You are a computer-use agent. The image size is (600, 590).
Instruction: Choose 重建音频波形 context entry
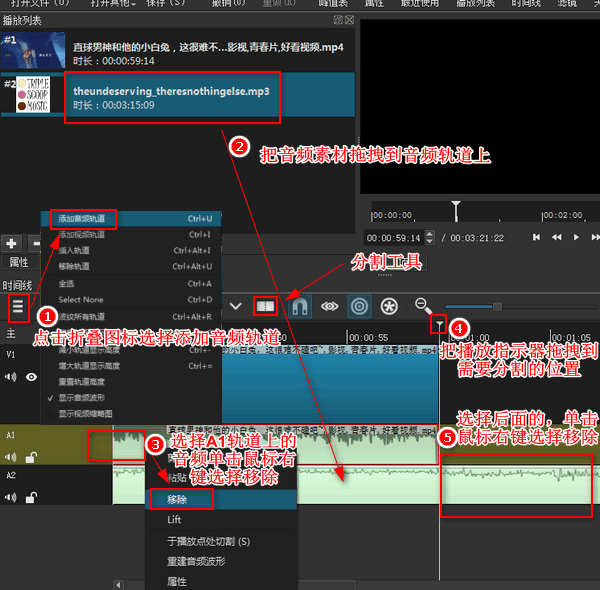[x=221, y=561]
